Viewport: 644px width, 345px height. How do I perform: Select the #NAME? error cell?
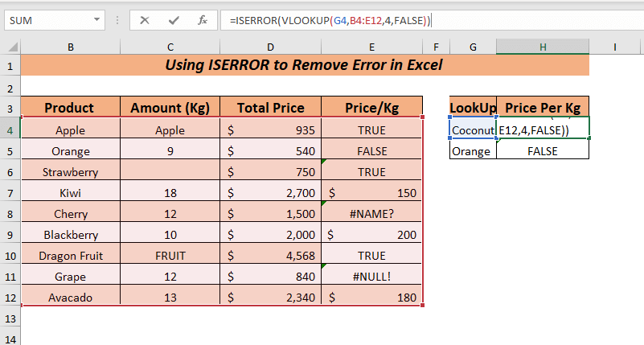[x=371, y=214]
